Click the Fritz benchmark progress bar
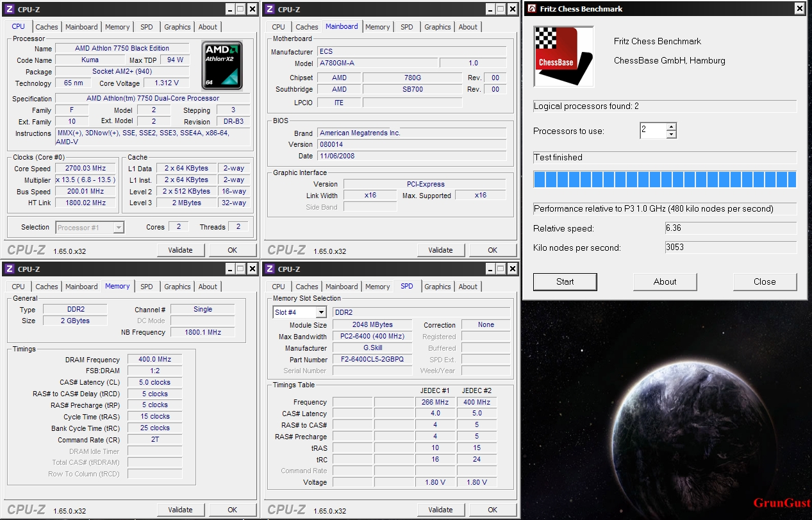 click(665, 179)
